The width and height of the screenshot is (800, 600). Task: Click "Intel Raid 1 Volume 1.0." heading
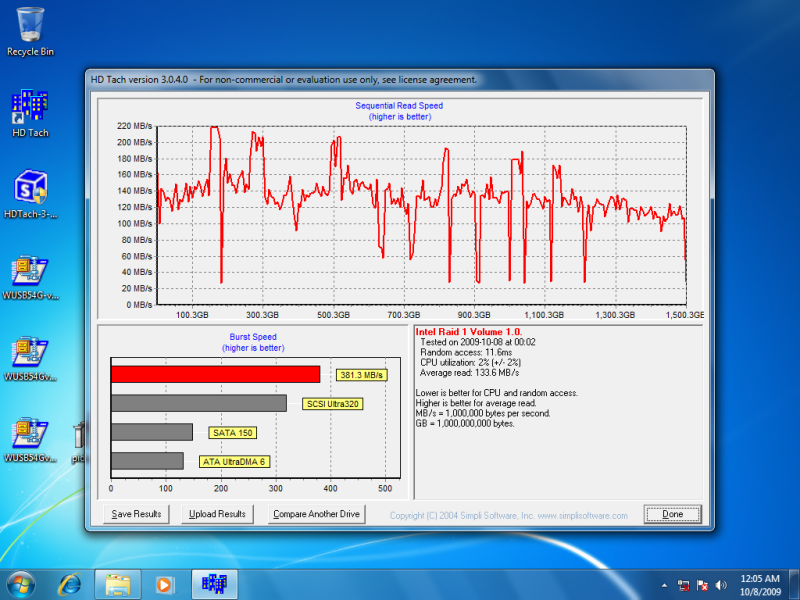coord(469,332)
